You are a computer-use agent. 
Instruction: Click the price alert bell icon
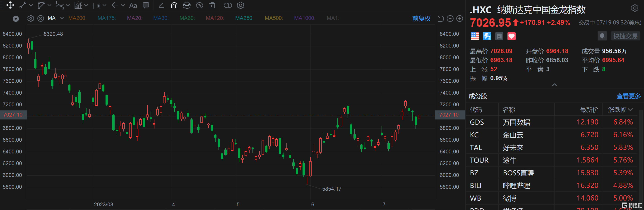point(602,36)
